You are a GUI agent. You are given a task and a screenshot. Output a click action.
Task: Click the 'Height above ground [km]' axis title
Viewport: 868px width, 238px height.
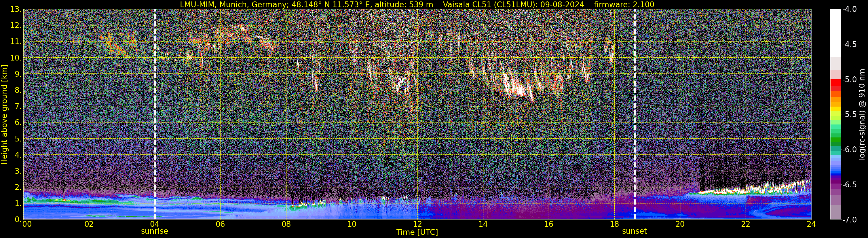tap(4, 114)
